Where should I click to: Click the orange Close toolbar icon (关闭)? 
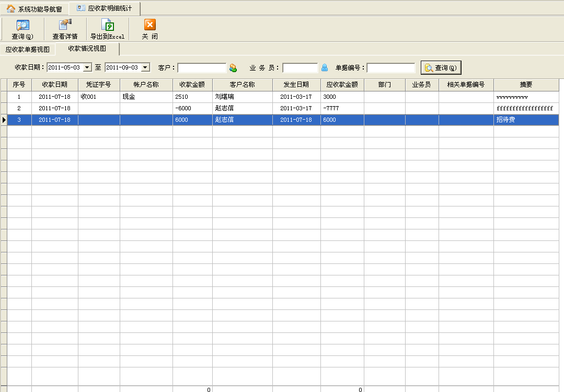click(150, 25)
